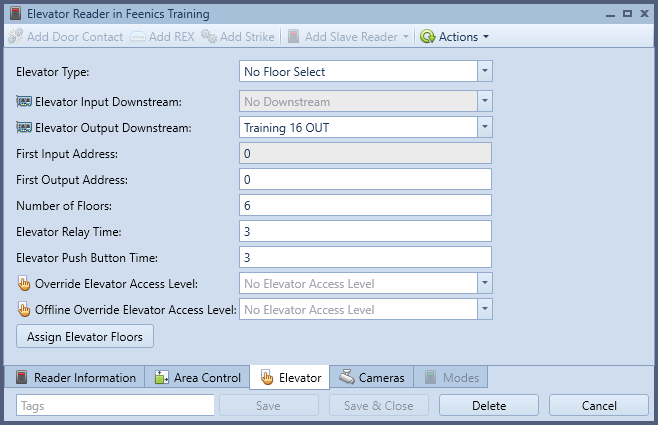The image size is (658, 425).
Task: Click the Add Strike gears icon
Action: pyautogui.click(x=209, y=37)
